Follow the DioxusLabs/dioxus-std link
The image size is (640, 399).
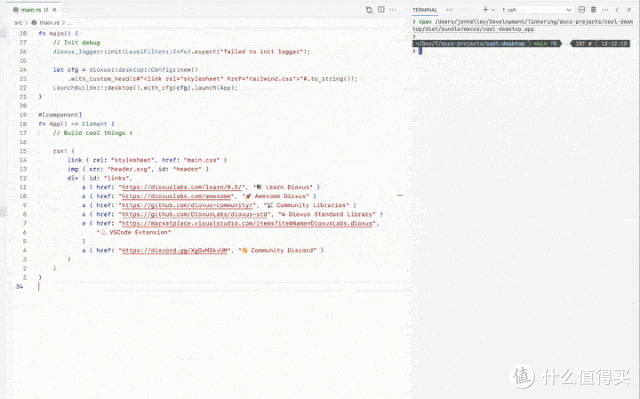(x=195, y=214)
